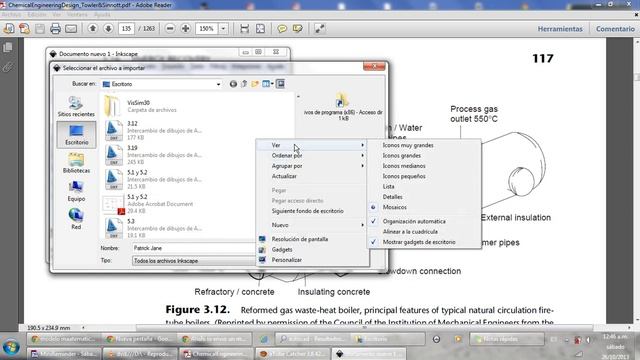
Task: Click the fit-width scrolling mode icon
Action: coord(244,29)
